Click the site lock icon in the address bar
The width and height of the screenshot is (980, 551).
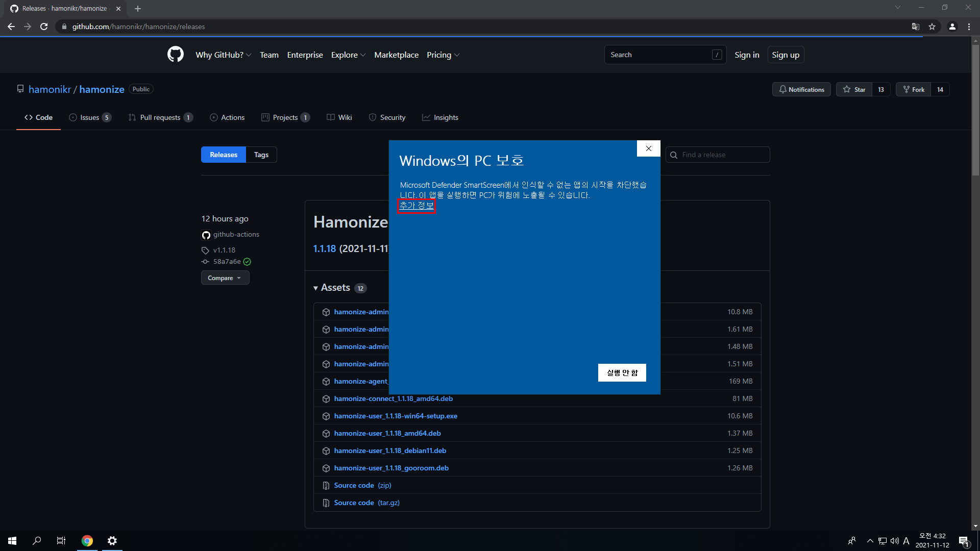(64, 27)
